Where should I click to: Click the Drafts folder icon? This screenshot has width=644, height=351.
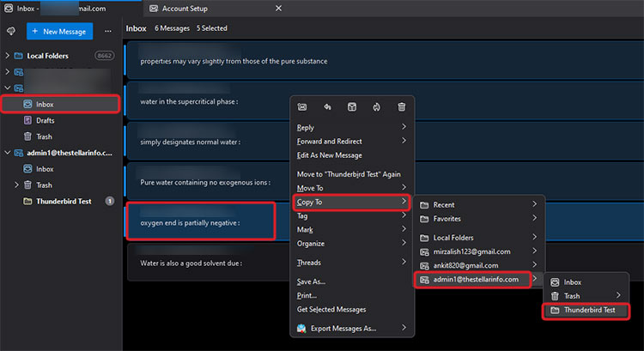point(27,120)
